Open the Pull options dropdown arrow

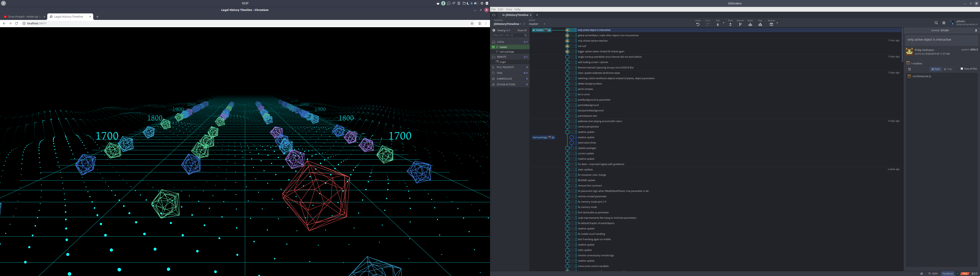tap(724, 23)
